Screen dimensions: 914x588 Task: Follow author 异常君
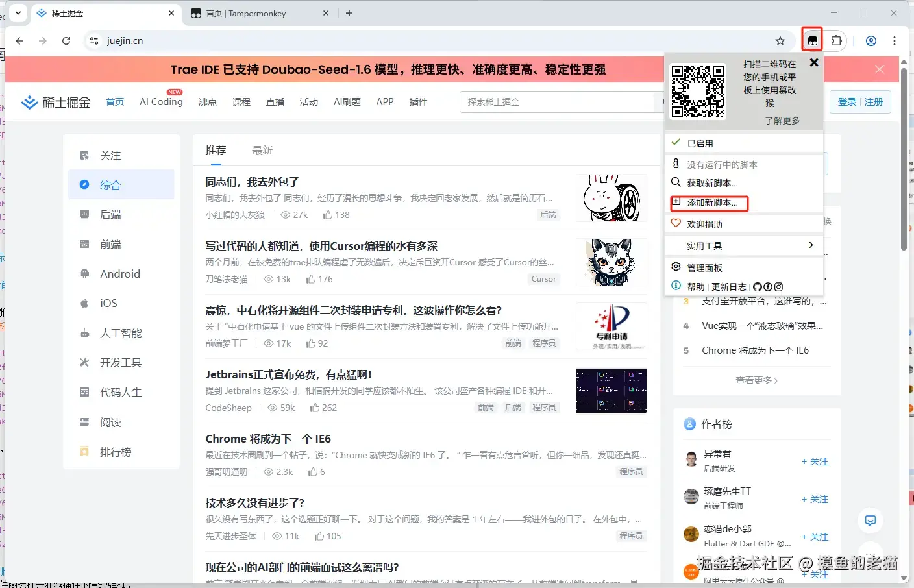click(x=815, y=461)
